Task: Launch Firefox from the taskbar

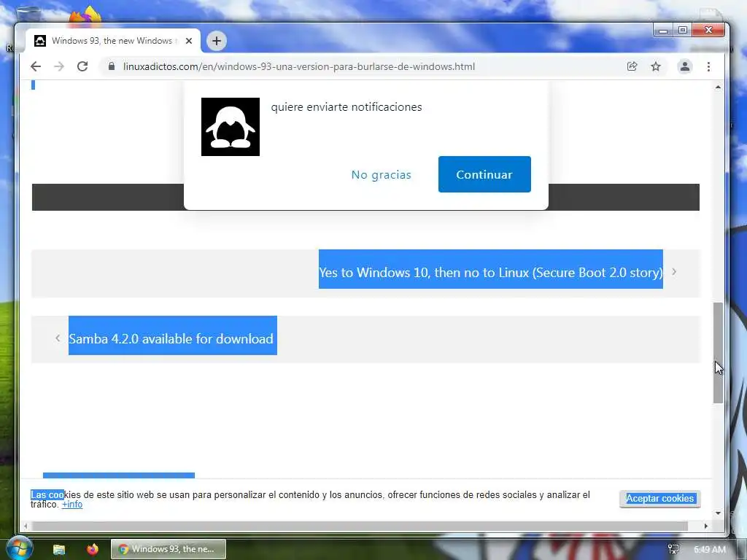Action: (93, 549)
